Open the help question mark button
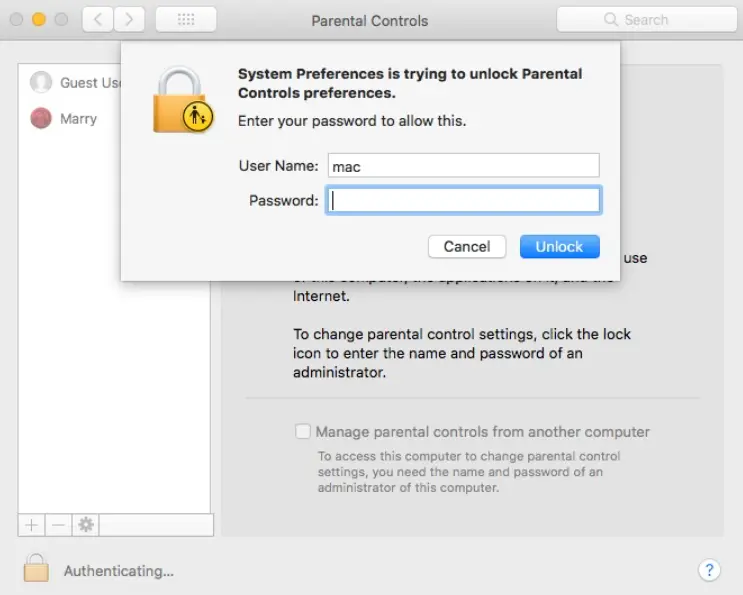The width and height of the screenshot is (743, 595). tap(708, 570)
